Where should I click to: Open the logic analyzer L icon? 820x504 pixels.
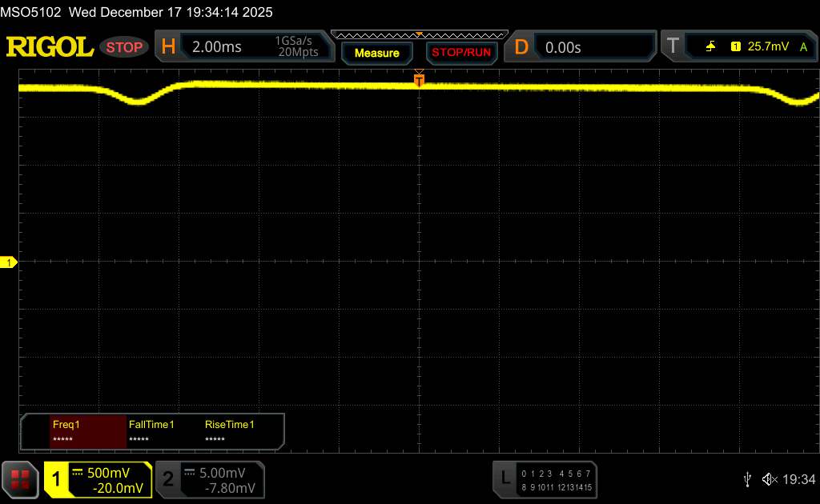tap(504, 478)
